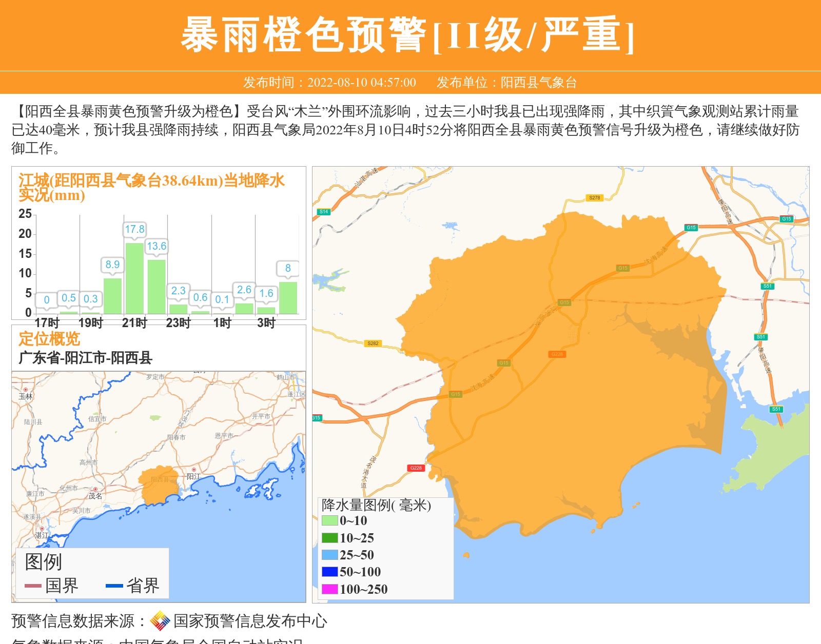Select the 100~250 magenta legend swatch
Screen dimensions: 821x644
(x=329, y=589)
